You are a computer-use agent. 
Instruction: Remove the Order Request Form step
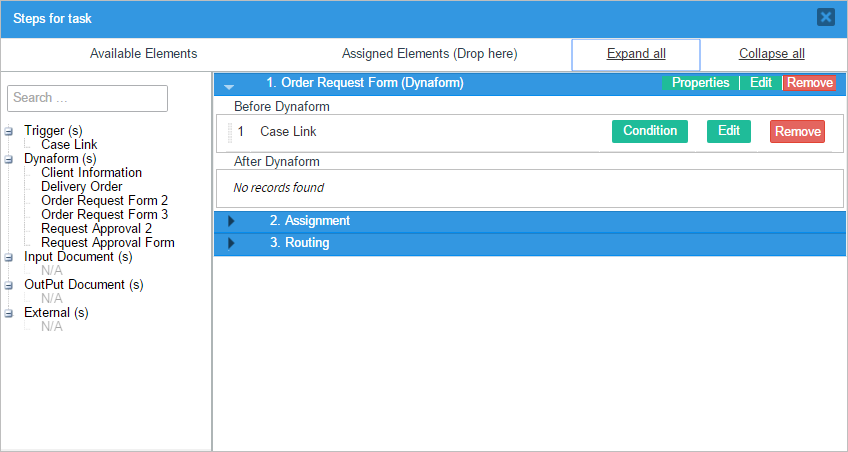click(809, 83)
